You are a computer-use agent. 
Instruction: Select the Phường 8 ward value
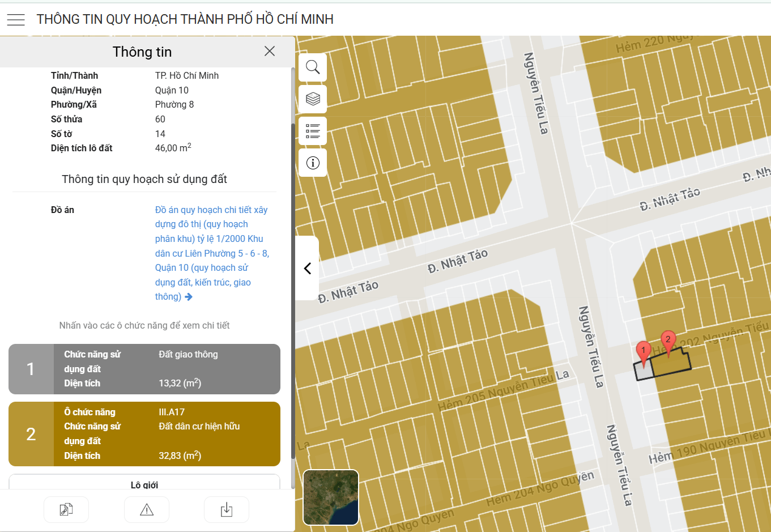(x=174, y=104)
